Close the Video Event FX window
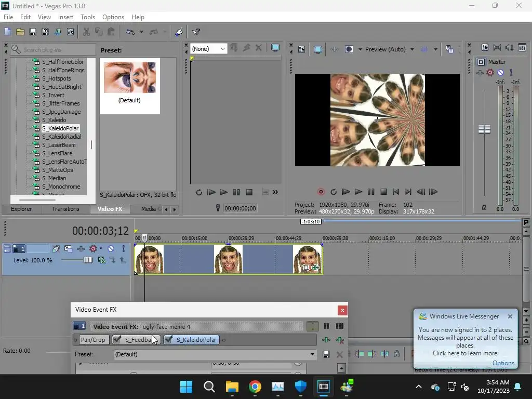Viewport: 532px width, 399px height. click(342, 310)
